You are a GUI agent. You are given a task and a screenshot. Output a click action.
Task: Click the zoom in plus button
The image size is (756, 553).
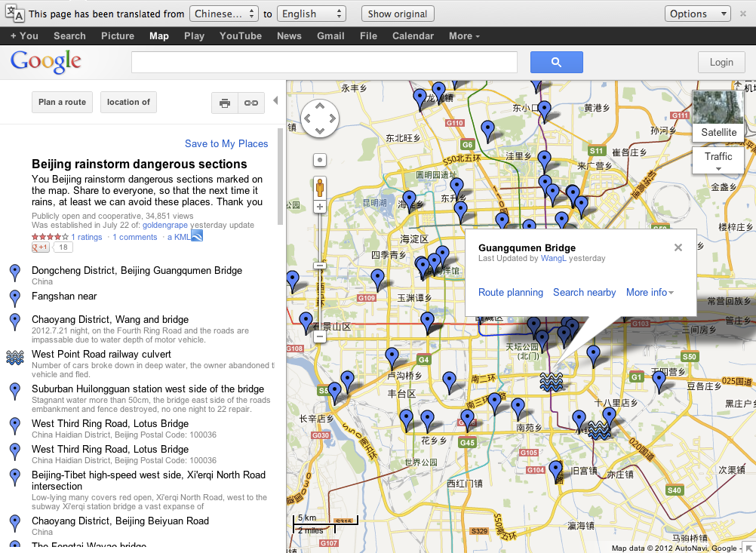[x=320, y=207]
